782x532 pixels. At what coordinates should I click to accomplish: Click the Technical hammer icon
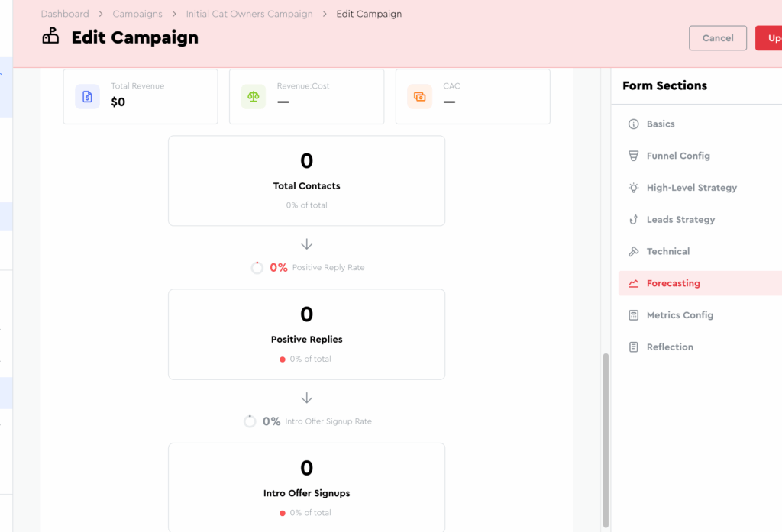(x=633, y=251)
